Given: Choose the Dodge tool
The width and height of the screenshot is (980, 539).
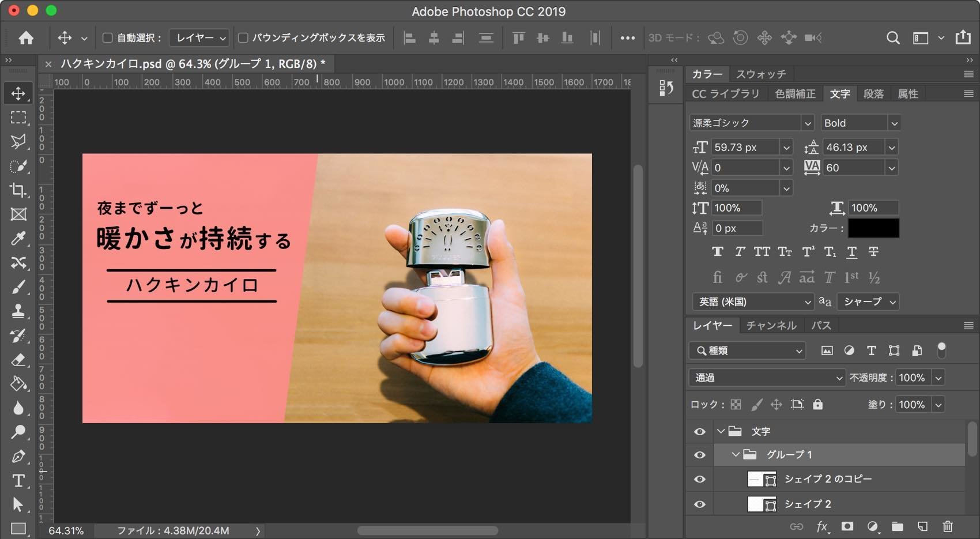Looking at the screenshot, I should pyautogui.click(x=18, y=432).
